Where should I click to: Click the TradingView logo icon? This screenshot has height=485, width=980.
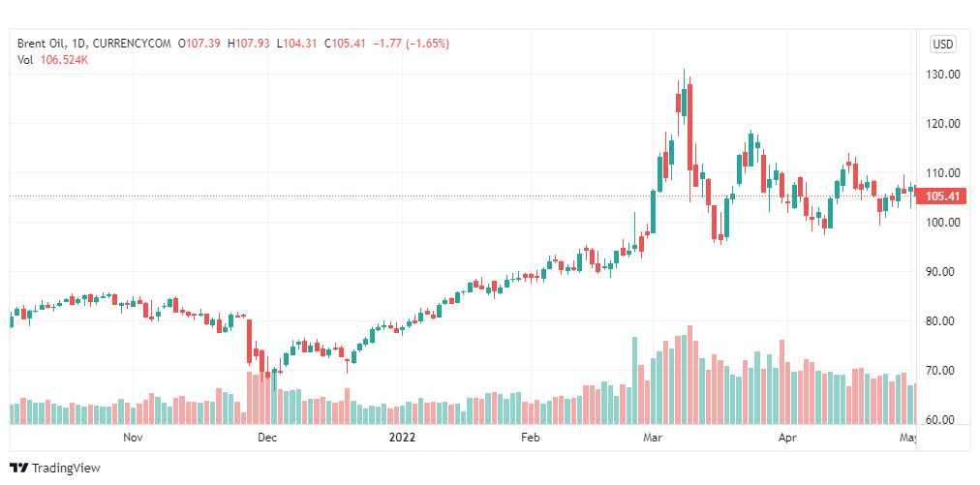pos(19,469)
